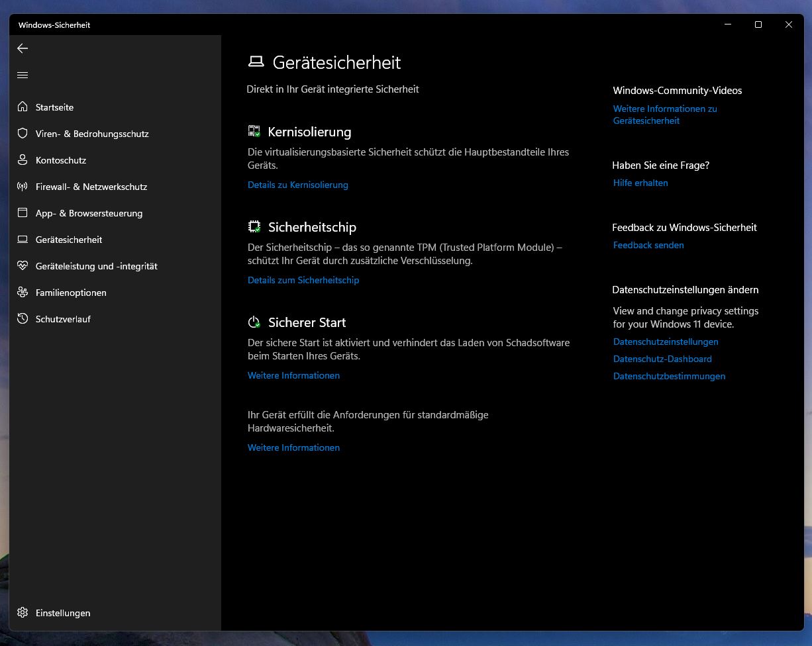Click Datenschutzeinstellungen ändern heading
This screenshot has height=646, width=812.
685,290
